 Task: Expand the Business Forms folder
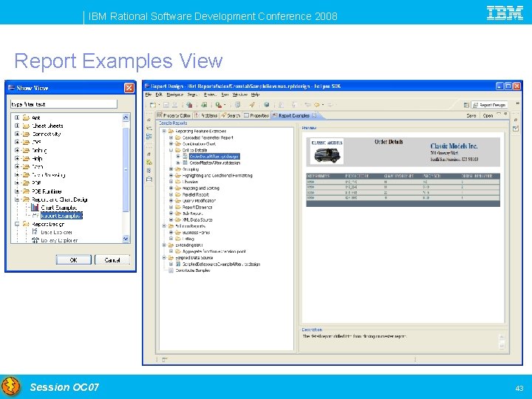[x=171, y=233]
